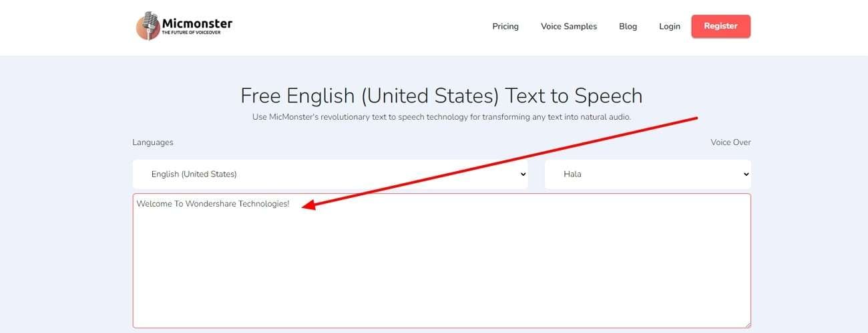This screenshot has height=333, width=868.
Task: Click the Voice Over field label
Action: [730, 142]
